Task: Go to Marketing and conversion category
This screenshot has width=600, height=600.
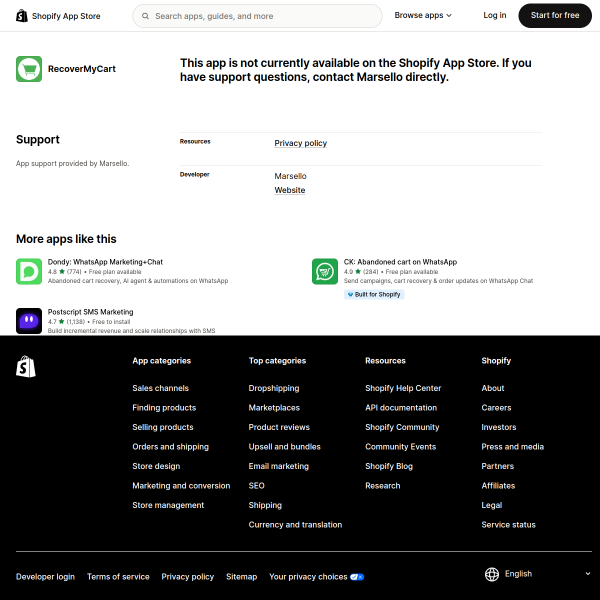Action: (181, 486)
